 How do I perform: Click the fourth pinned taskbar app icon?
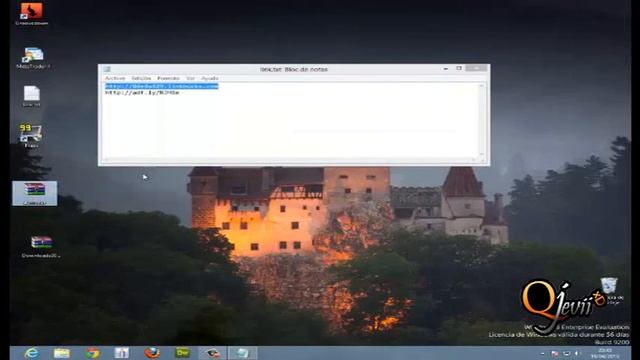(122, 353)
